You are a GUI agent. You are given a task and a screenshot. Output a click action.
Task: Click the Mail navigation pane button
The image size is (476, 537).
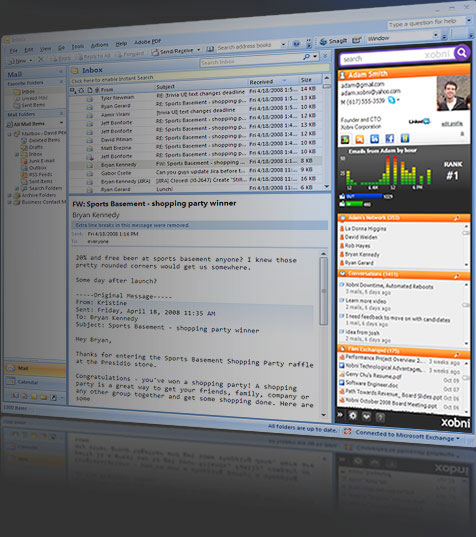35,368
